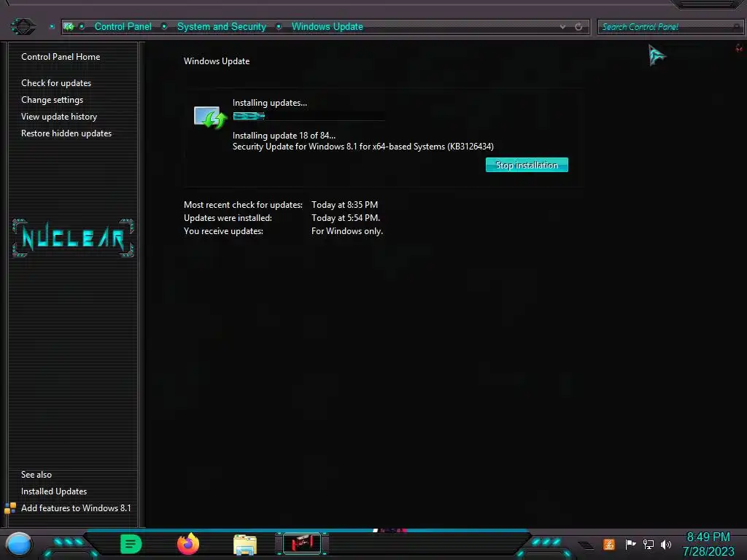The image size is (747, 560).
Task: Open the network tray icon
Action: (649, 544)
